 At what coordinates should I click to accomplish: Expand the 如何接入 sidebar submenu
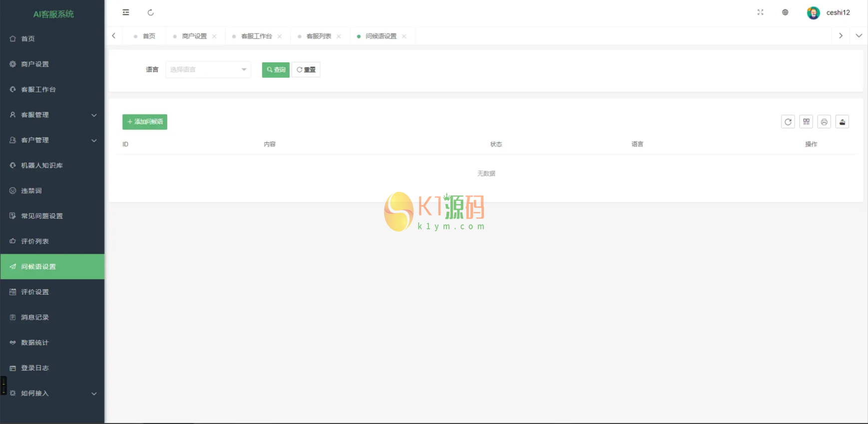(52, 394)
